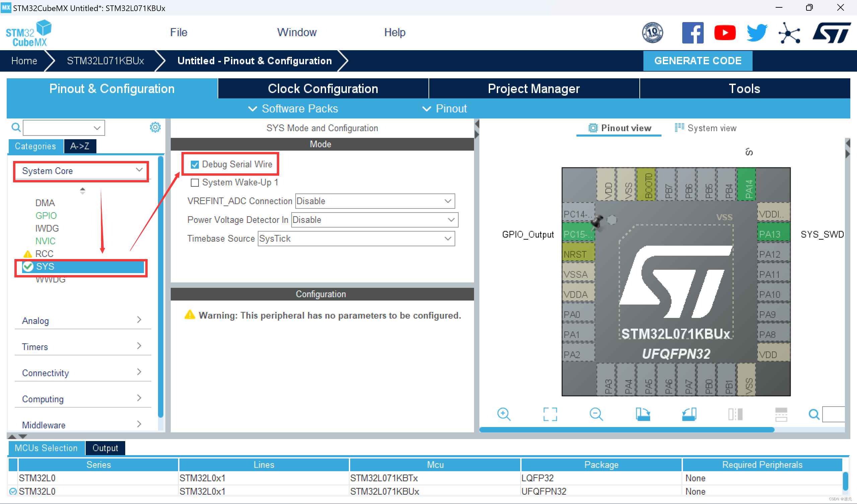Select GPIO in System Core list
857x504 pixels.
[46, 216]
